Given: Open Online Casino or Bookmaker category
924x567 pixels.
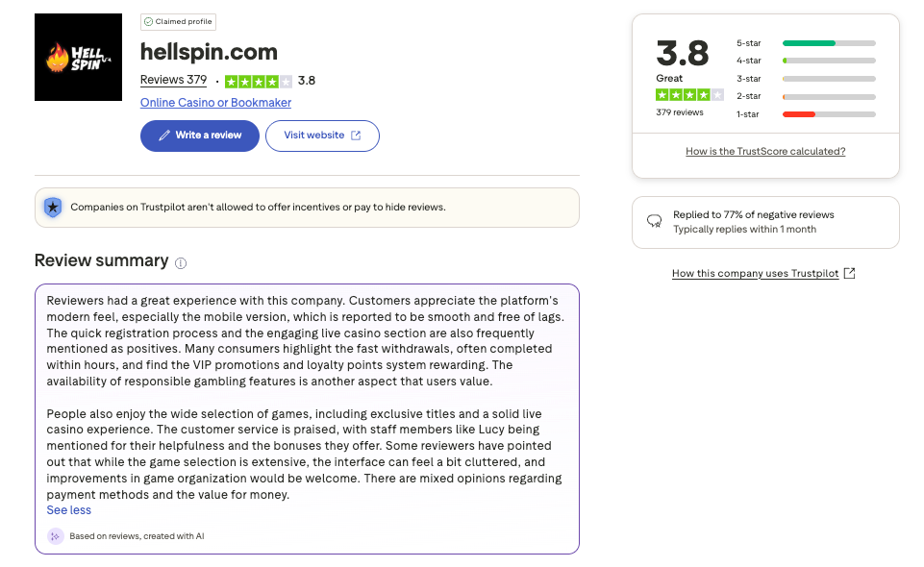Looking at the screenshot, I should pos(215,103).
